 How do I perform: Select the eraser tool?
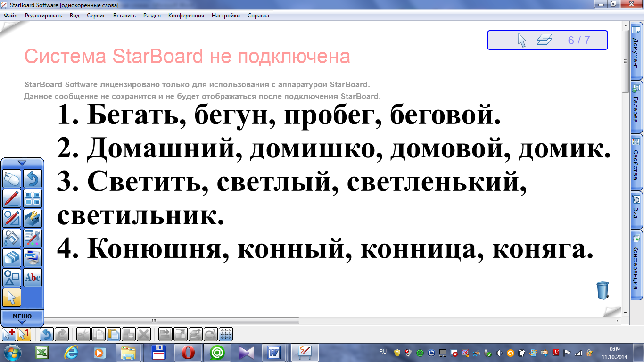(x=12, y=258)
